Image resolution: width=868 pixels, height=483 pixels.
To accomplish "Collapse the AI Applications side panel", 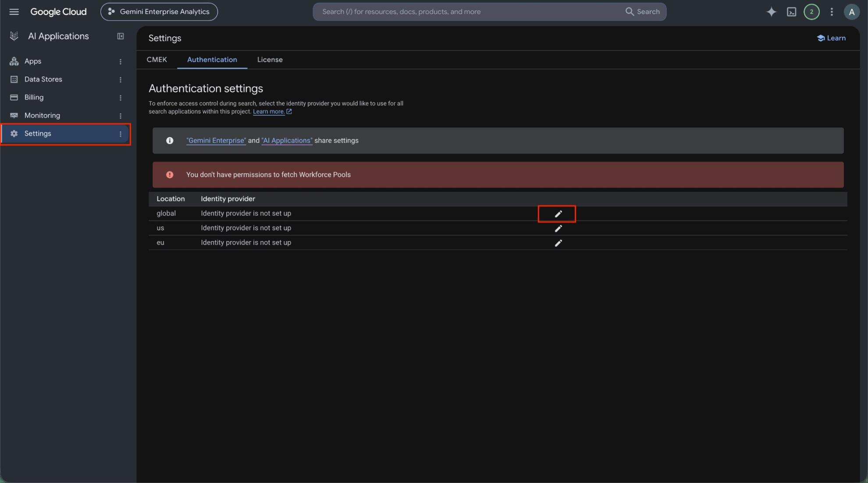I will click(x=121, y=36).
